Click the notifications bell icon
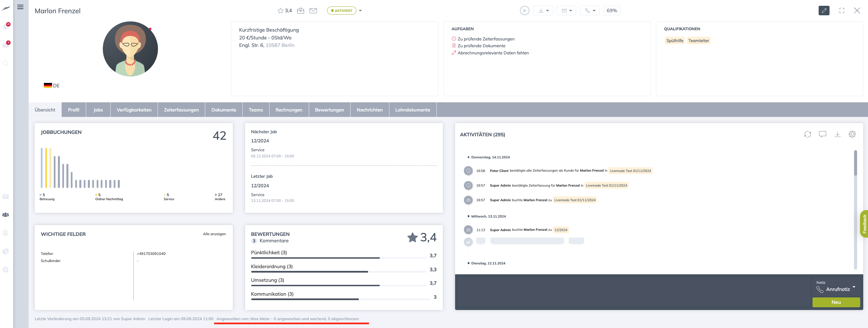The height and width of the screenshot is (328, 868). pos(5,27)
